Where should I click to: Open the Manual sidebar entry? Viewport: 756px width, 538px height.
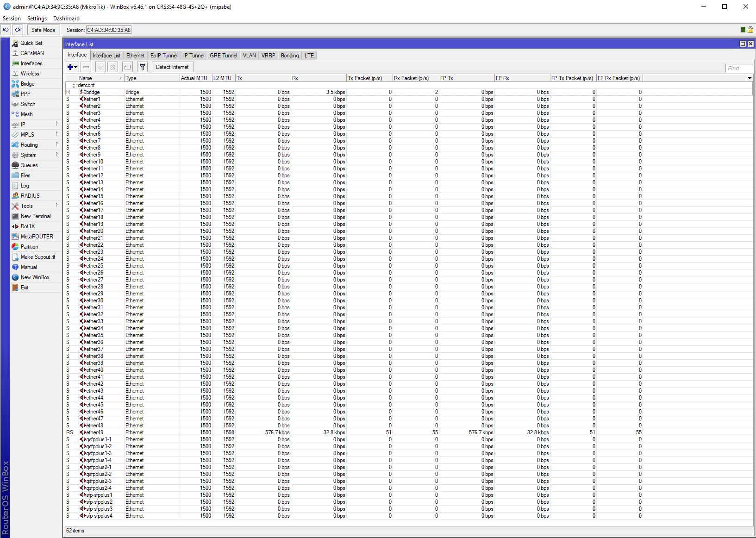point(36,267)
